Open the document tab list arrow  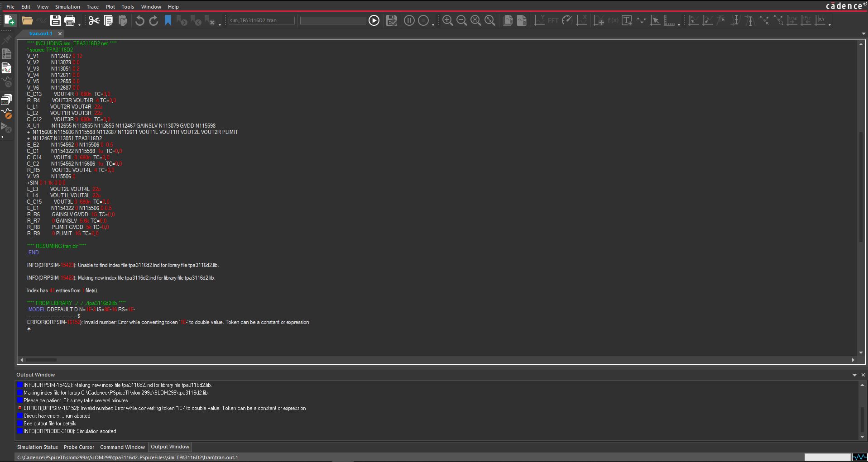[x=863, y=33]
